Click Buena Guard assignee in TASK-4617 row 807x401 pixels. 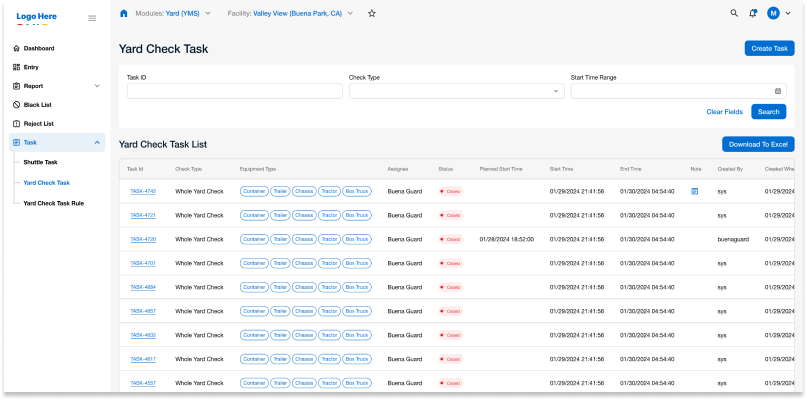coord(405,359)
